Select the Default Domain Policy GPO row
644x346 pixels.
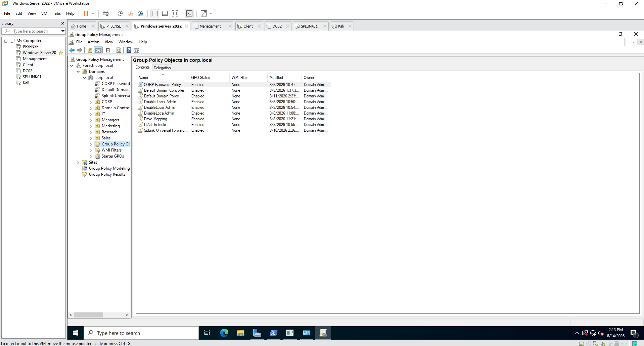(234, 96)
